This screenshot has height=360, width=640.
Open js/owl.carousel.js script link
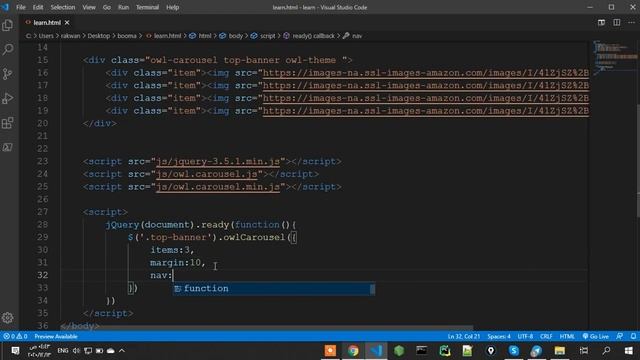coord(207,174)
